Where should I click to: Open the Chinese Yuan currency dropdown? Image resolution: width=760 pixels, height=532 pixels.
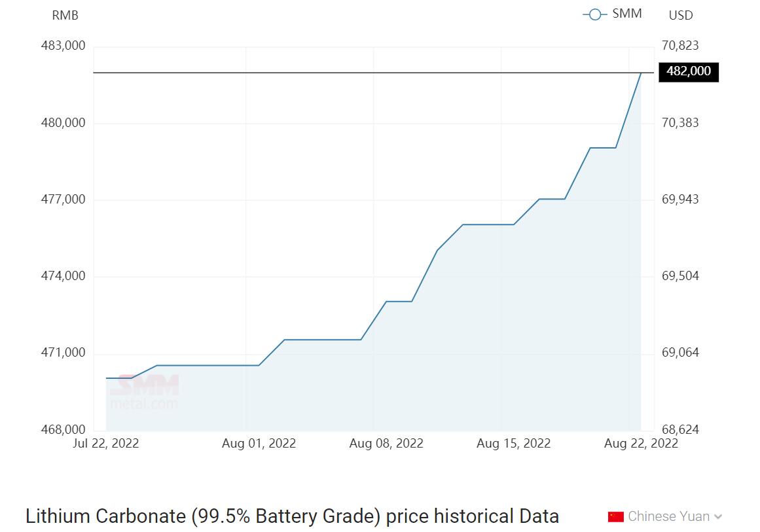tap(668, 516)
